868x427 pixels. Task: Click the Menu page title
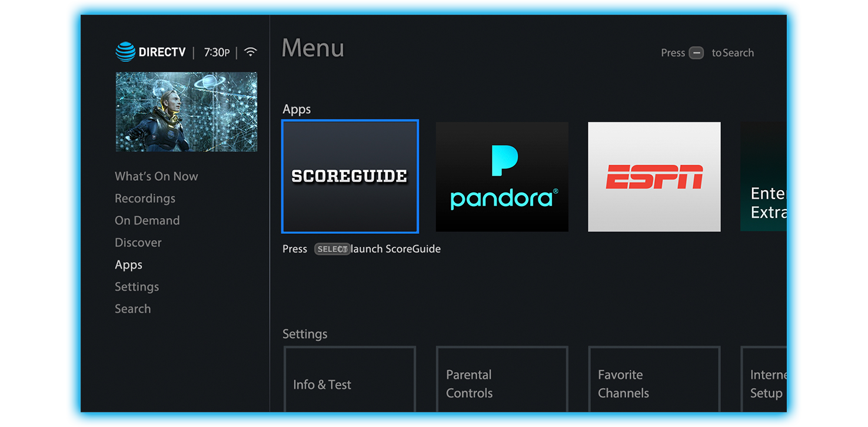coord(313,48)
